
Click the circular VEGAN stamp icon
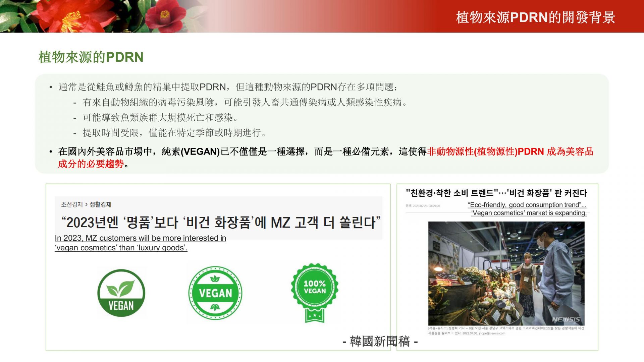[215, 293]
